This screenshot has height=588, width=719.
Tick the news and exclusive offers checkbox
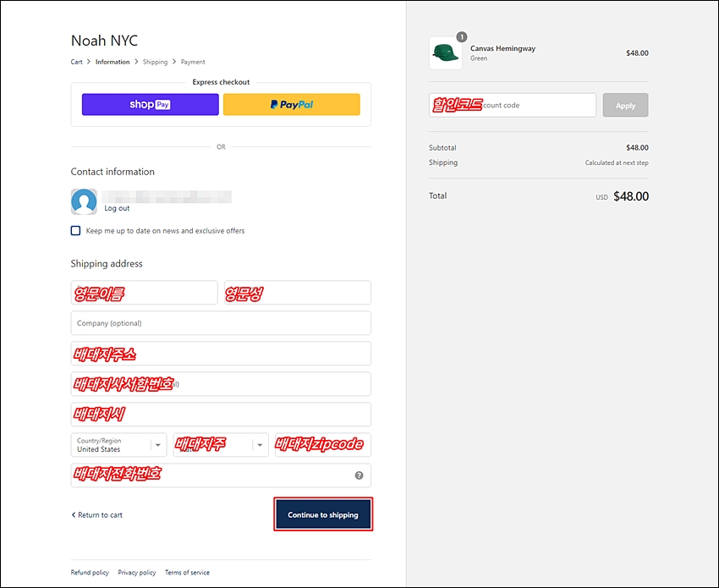75,231
